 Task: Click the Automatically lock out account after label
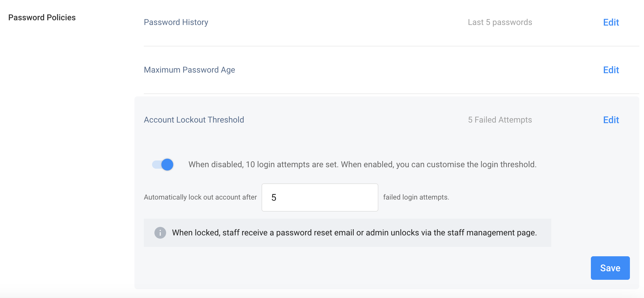(200, 197)
